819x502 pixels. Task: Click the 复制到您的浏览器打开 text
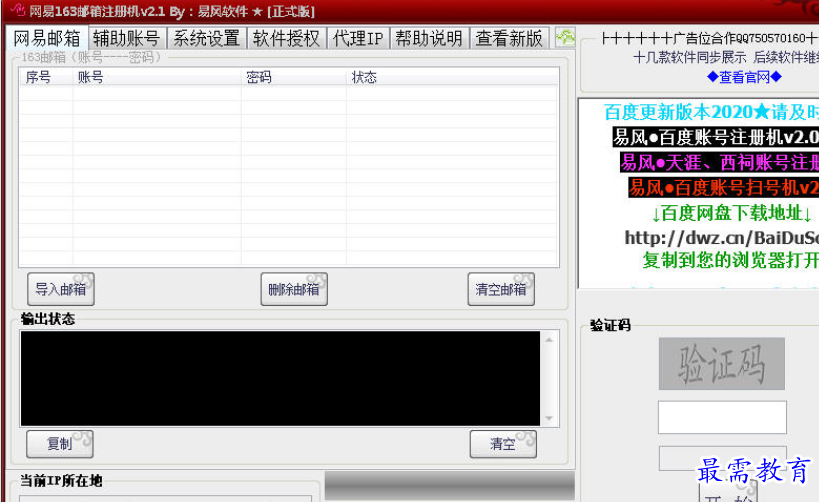(x=730, y=260)
